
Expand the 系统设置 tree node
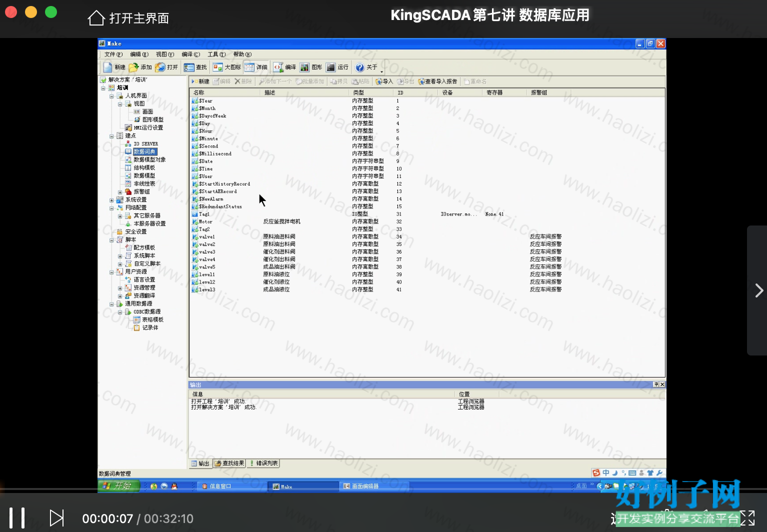coord(111,199)
